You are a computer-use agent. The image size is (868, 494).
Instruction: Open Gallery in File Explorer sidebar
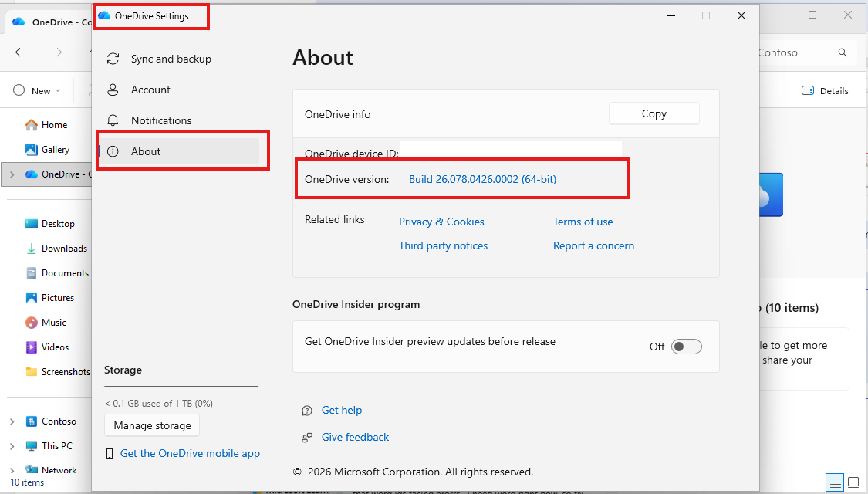point(56,150)
